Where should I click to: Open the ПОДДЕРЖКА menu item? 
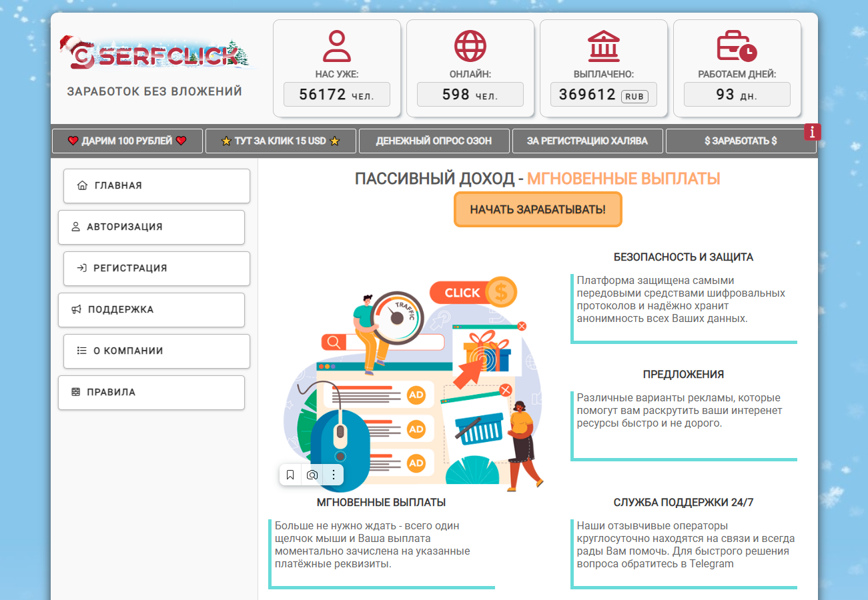(x=151, y=310)
